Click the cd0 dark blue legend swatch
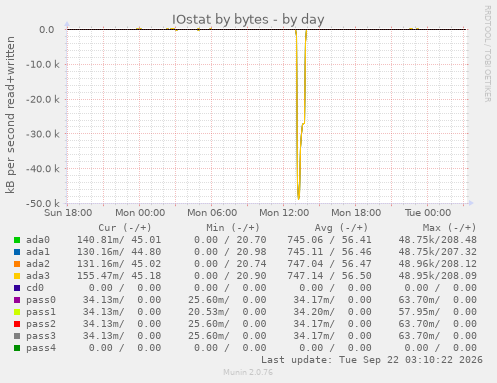 coord(17,288)
